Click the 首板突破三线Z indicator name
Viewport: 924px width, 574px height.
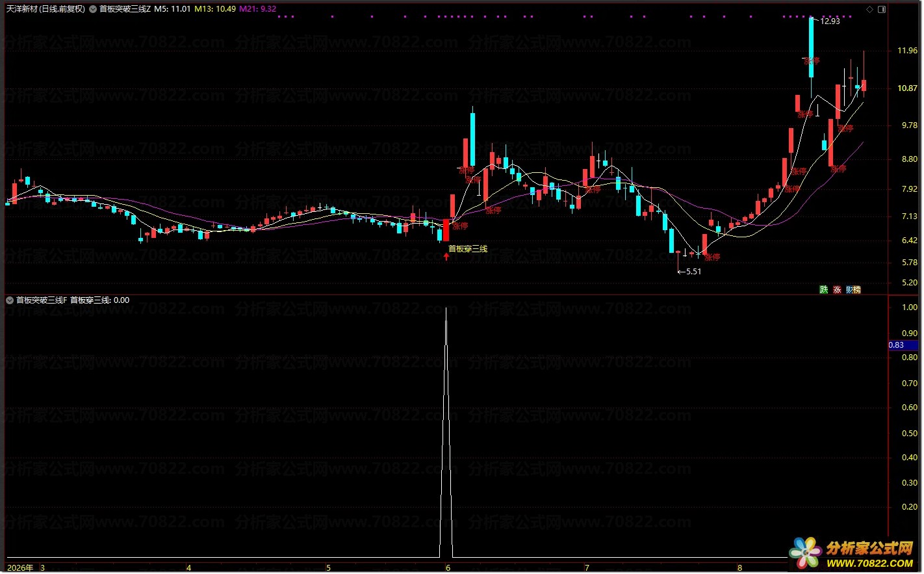[x=125, y=9]
